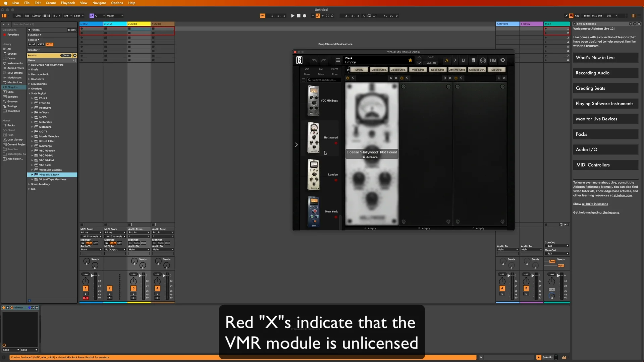
Task: Open the hamburger preset menu
Action: point(338,60)
